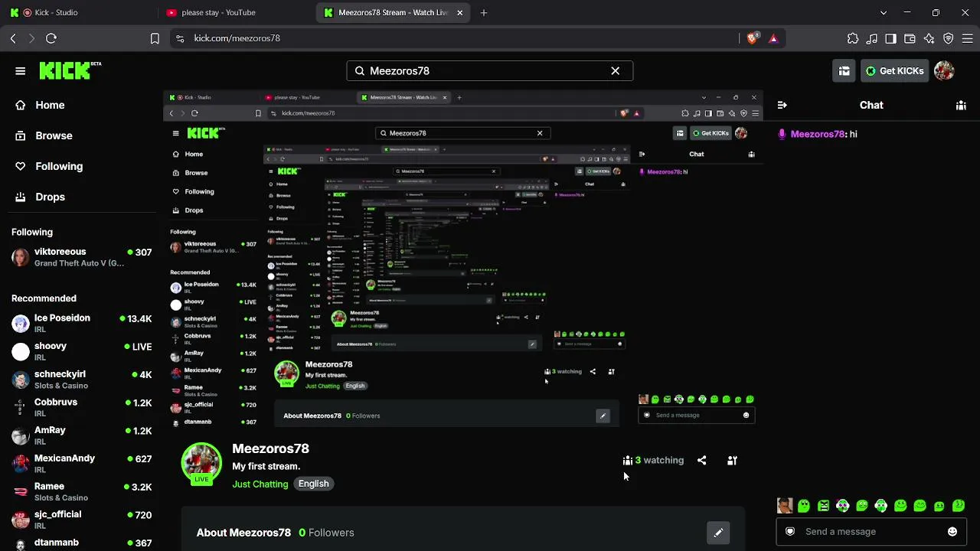Select the photo emote at start of emote row

click(x=784, y=506)
